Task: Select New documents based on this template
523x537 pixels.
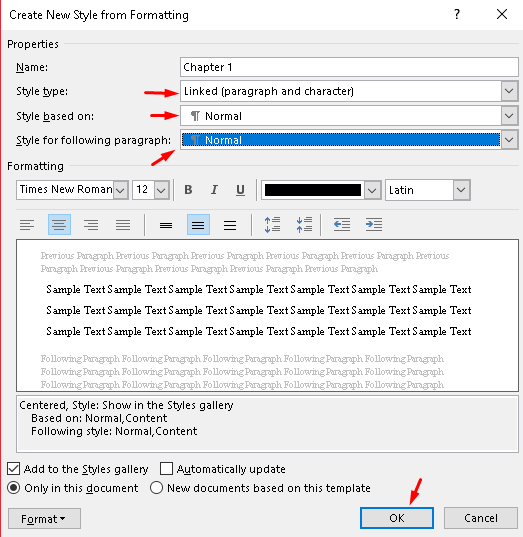Action: 156,488
